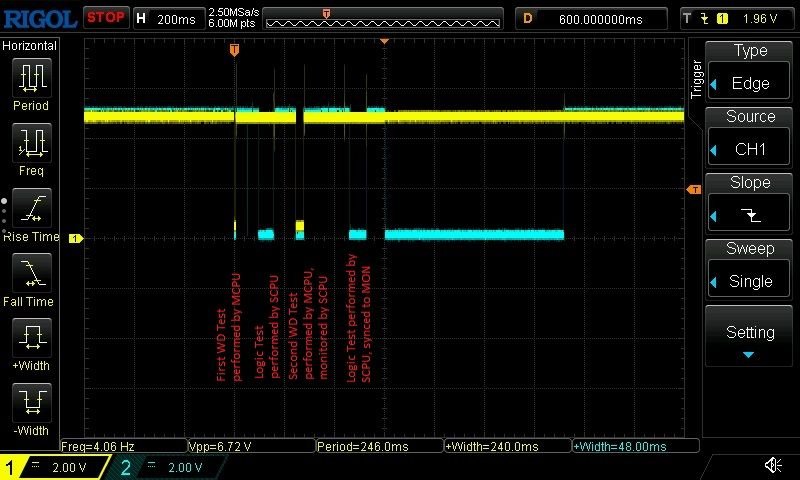This screenshot has width=800, height=480.
Task: Click the orange trigger level marker
Action: click(x=693, y=189)
